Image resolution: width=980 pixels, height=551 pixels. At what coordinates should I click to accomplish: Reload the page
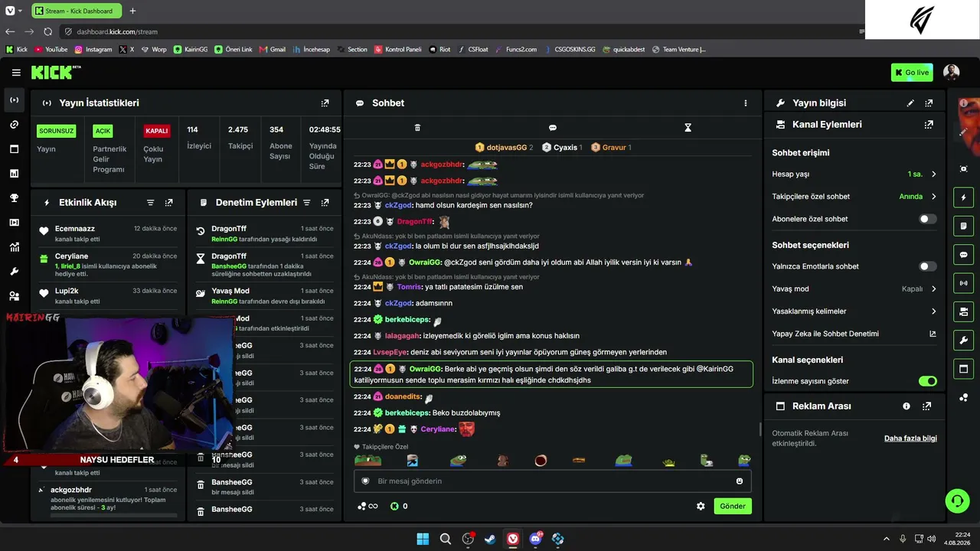pos(47,31)
